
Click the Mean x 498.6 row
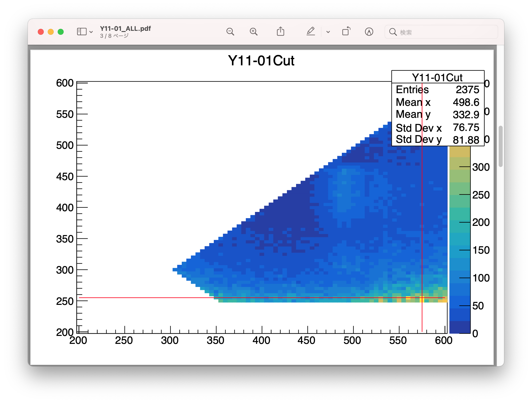438,102
